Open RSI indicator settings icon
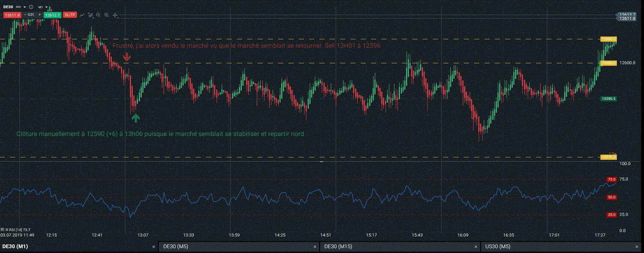 tap(2, 230)
